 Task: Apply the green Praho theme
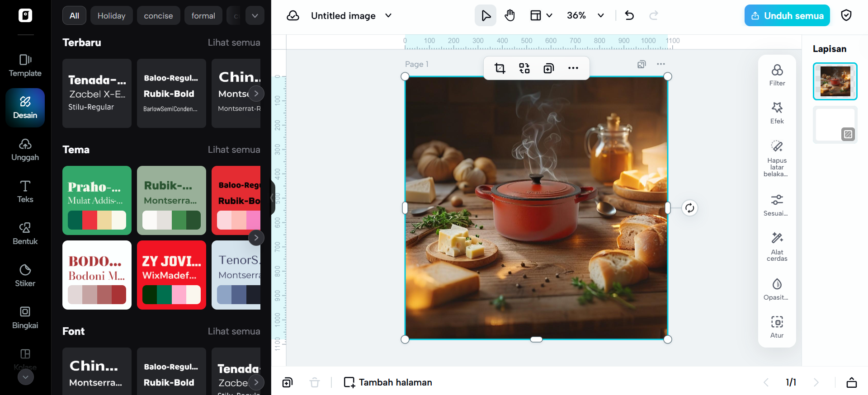[x=97, y=200]
